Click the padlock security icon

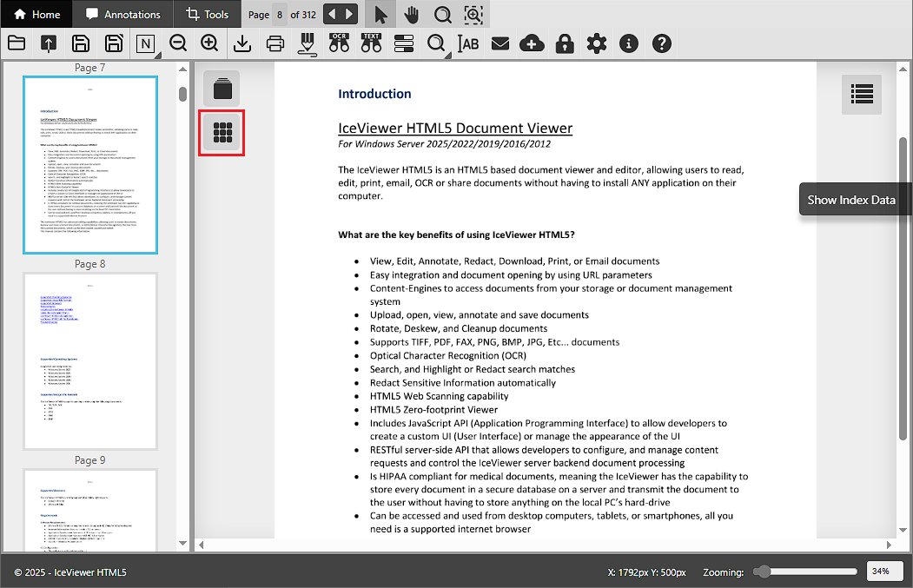click(x=565, y=43)
